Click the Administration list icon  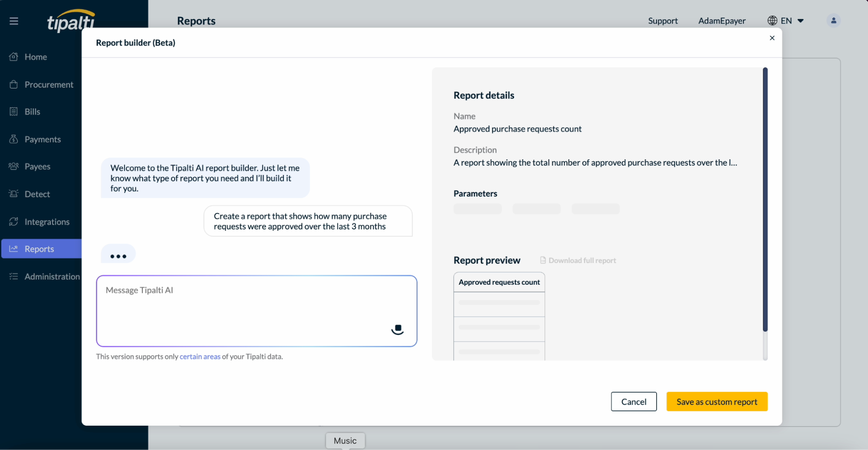(14, 276)
